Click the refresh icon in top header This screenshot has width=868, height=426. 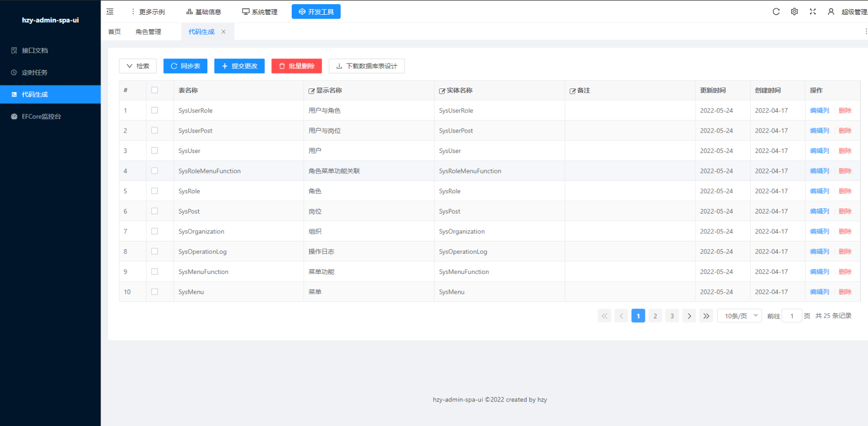pyautogui.click(x=776, y=12)
